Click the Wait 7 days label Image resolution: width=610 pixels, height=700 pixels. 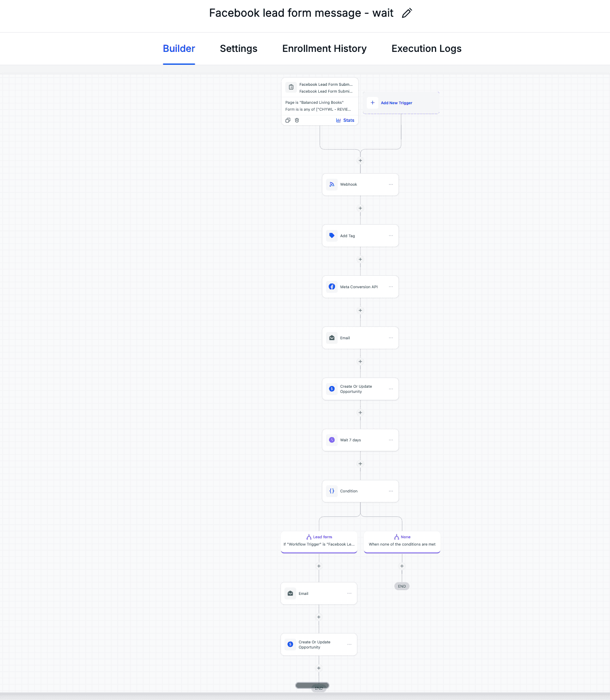[350, 440]
